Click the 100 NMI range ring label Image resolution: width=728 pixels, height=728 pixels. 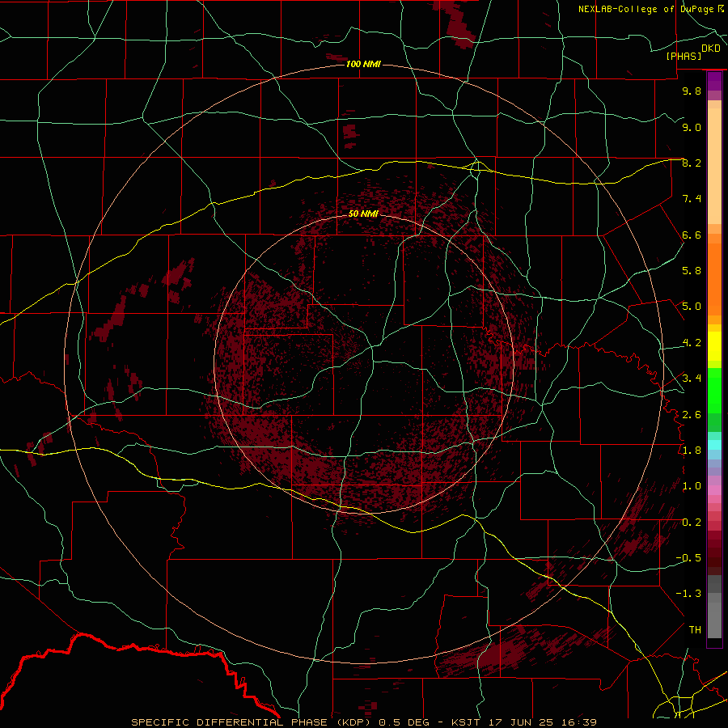click(363, 64)
